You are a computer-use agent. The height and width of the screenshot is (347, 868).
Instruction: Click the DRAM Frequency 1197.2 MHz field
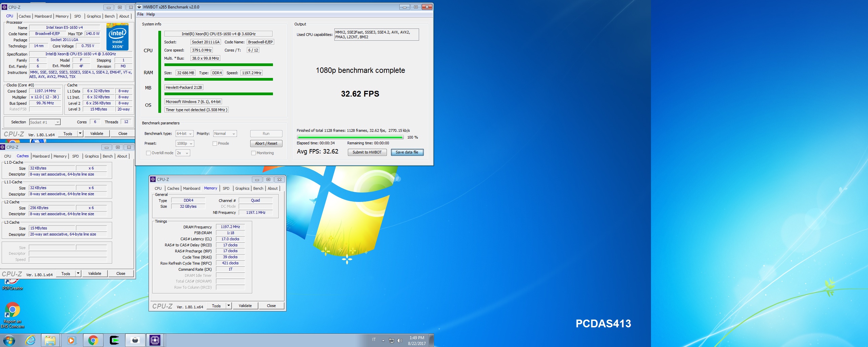click(x=230, y=227)
